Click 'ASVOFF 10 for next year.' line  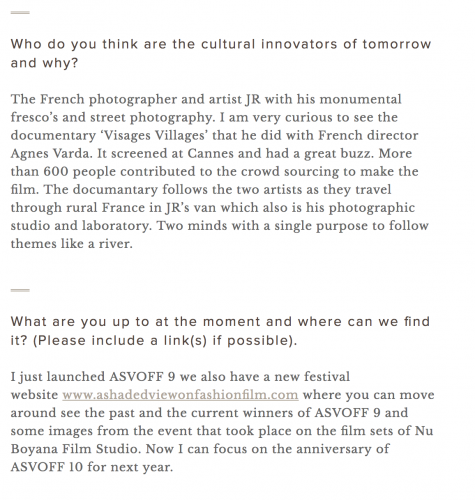[92, 467]
